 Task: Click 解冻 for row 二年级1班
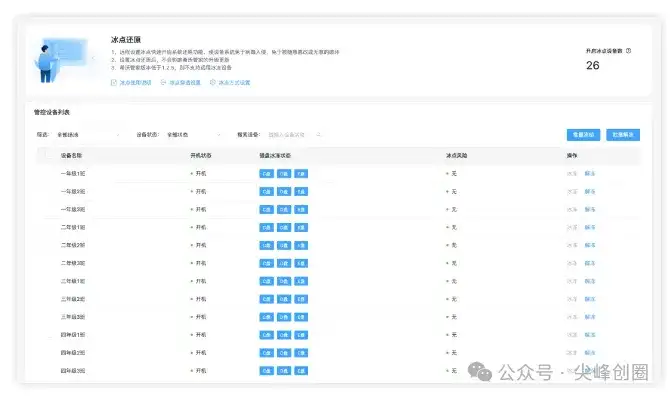tap(590, 227)
